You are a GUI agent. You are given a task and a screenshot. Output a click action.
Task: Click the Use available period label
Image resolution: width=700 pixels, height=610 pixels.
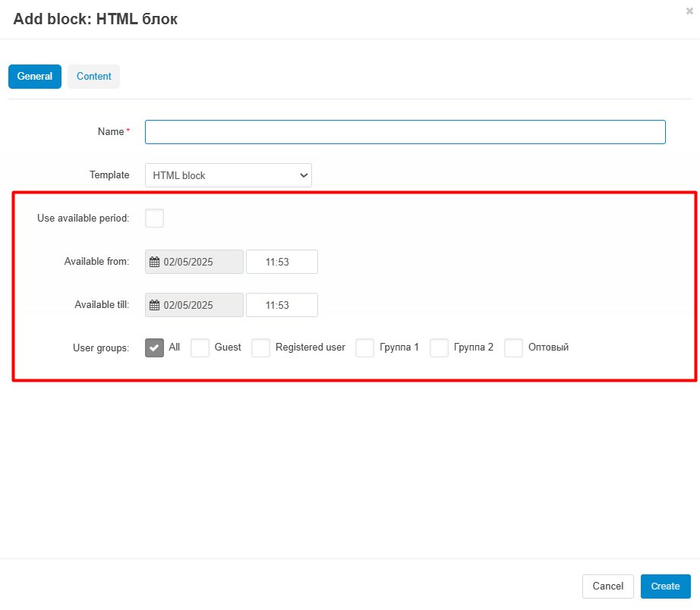tap(83, 219)
